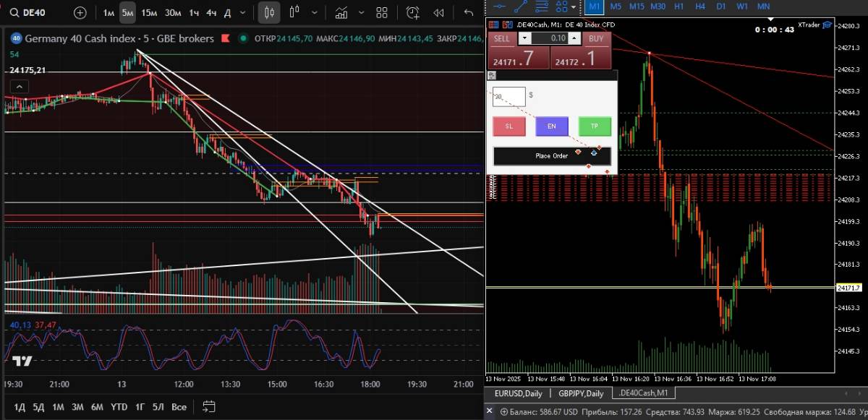868x420 pixels.
Task: Switch to the EURUSD,Daily chart tab
Action: click(518, 393)
